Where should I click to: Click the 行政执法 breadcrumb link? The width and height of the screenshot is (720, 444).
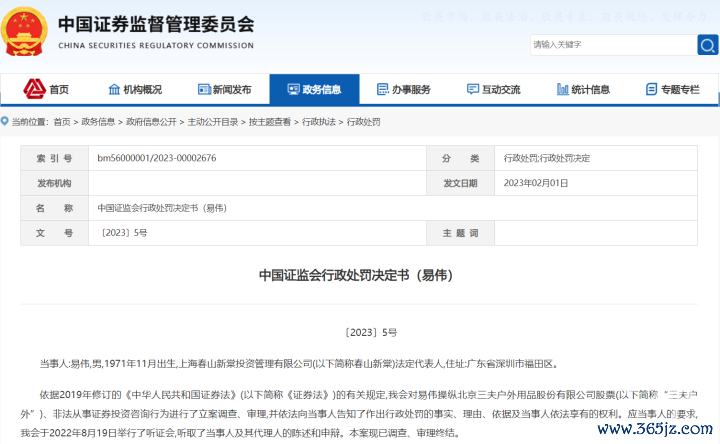319,122
